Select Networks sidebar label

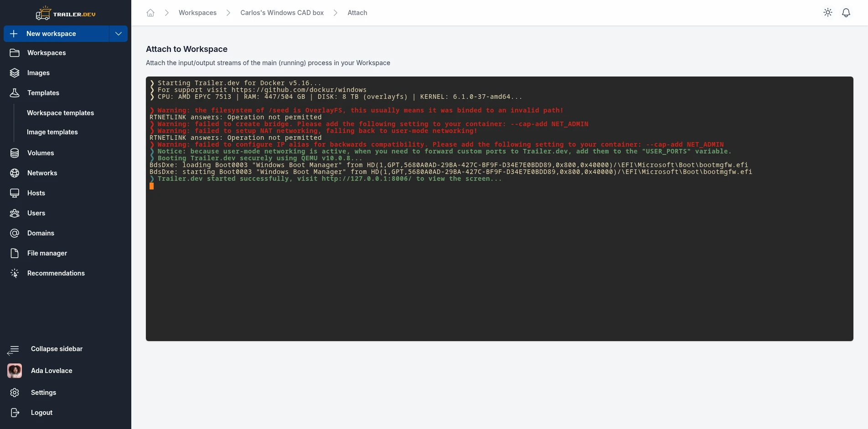[42, 173]
